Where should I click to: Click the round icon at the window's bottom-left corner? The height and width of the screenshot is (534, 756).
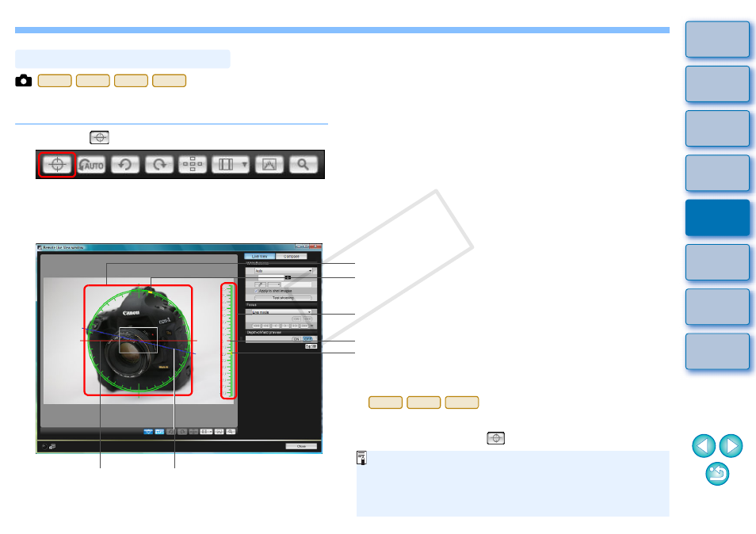pyautogui.click(x=44, y=447)
